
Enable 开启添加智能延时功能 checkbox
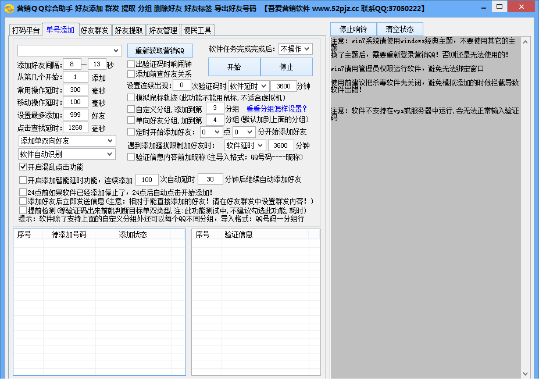(23, 180)
